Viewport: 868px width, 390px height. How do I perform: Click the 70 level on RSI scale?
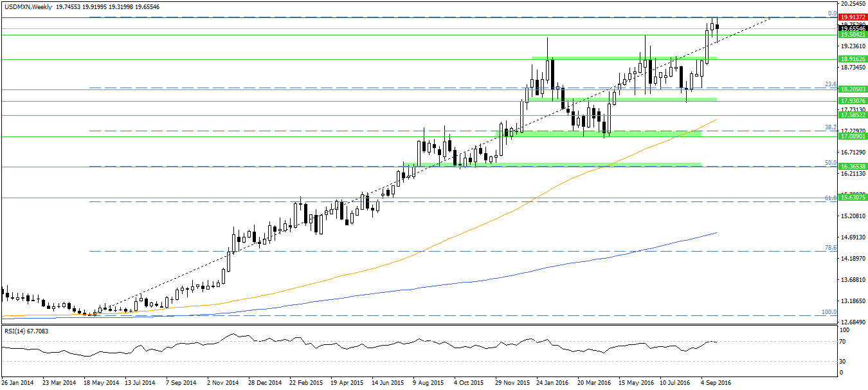pos(843,341)
